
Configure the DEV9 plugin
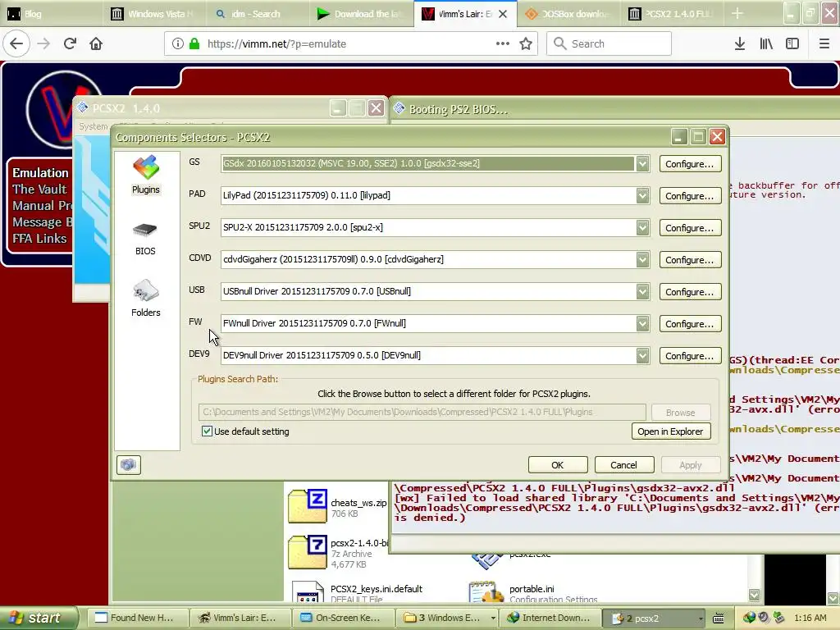[690, 356]
